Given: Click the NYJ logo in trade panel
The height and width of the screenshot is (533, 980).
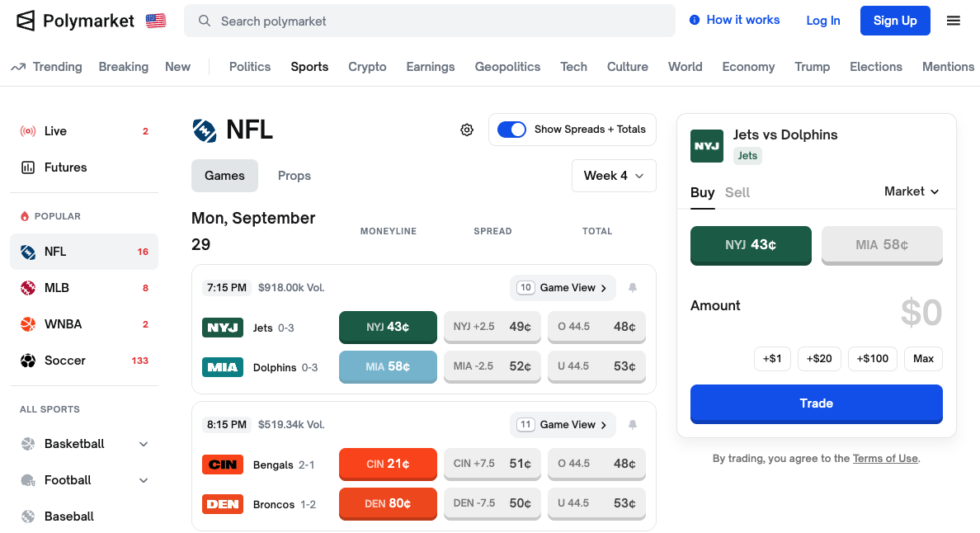Looking at the screenshot, I should (x=707, y=146).
